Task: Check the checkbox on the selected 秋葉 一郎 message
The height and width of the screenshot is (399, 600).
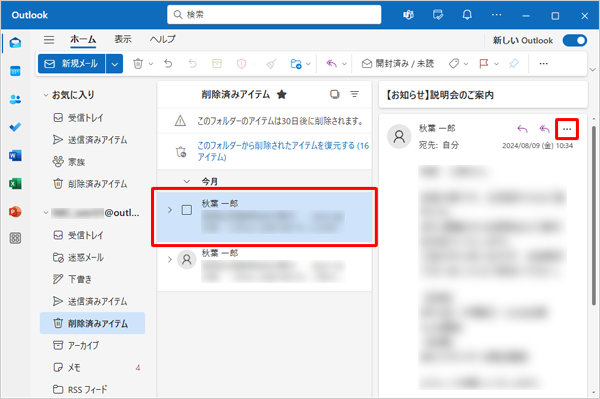Action: point(187,210)
